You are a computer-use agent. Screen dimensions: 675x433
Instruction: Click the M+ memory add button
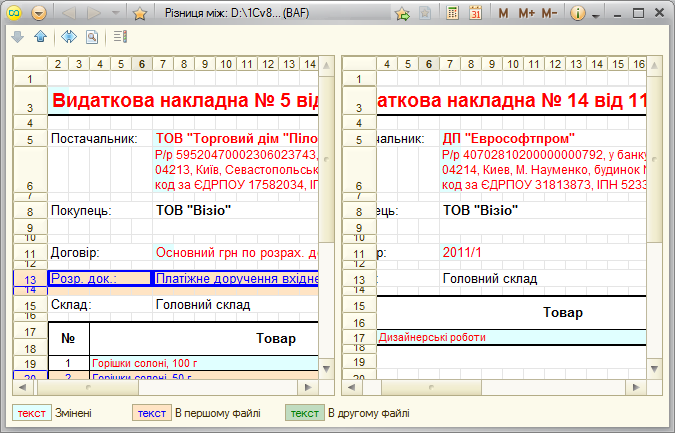pyautogui.click(x=526, y=13)
